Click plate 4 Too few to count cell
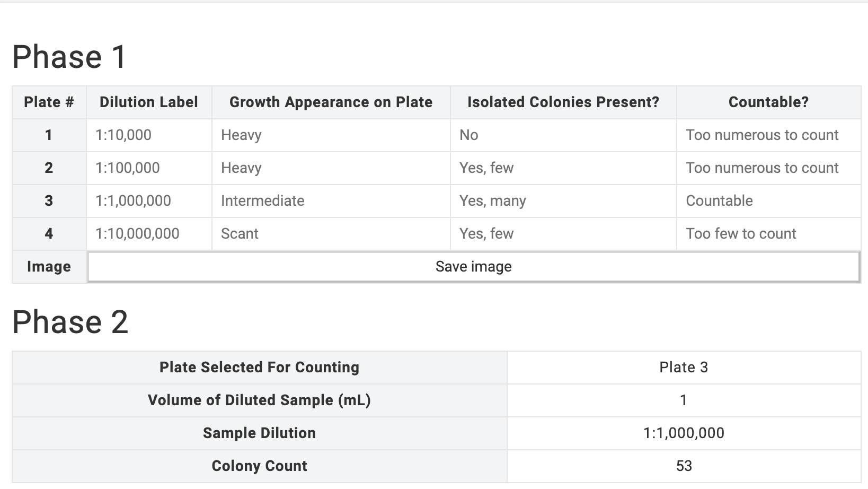The height and width of the screenshot is (489, 868). pyautogui.click(x=768, y=234)
